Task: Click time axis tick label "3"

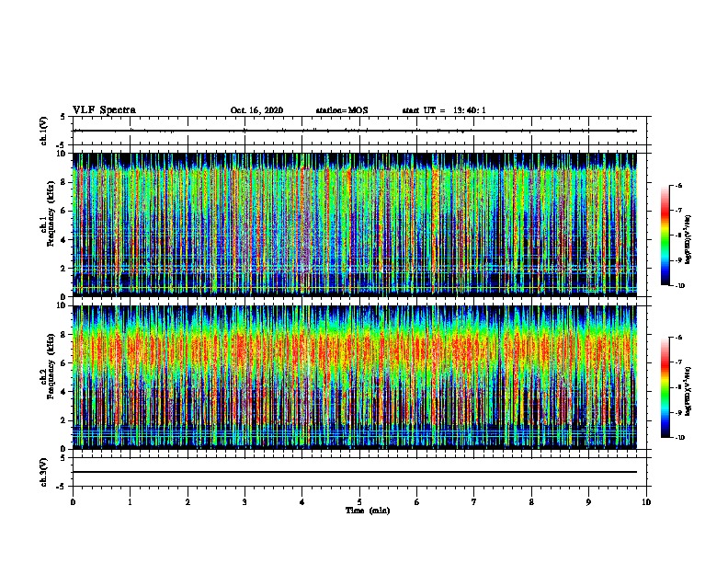Action: pyautogui.click(x=245, y=502)
